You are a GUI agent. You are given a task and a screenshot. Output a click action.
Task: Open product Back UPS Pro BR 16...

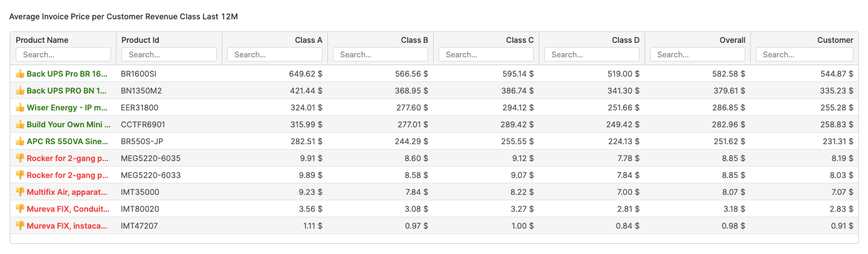[x=68, y=74]
